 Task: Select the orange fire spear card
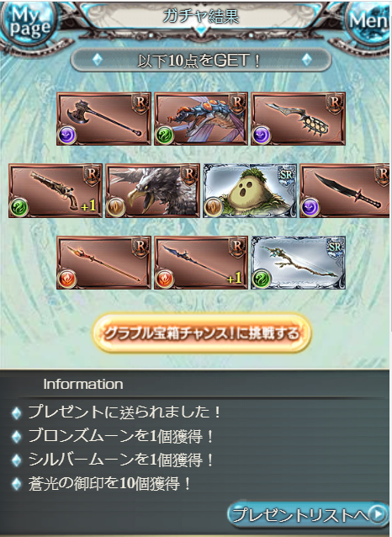[103, 263]
